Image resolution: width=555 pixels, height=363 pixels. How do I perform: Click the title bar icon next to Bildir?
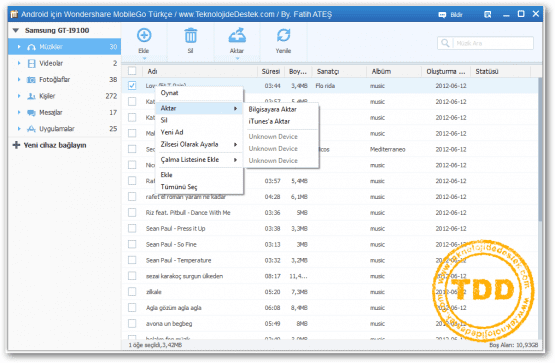[x=488, y=15]
